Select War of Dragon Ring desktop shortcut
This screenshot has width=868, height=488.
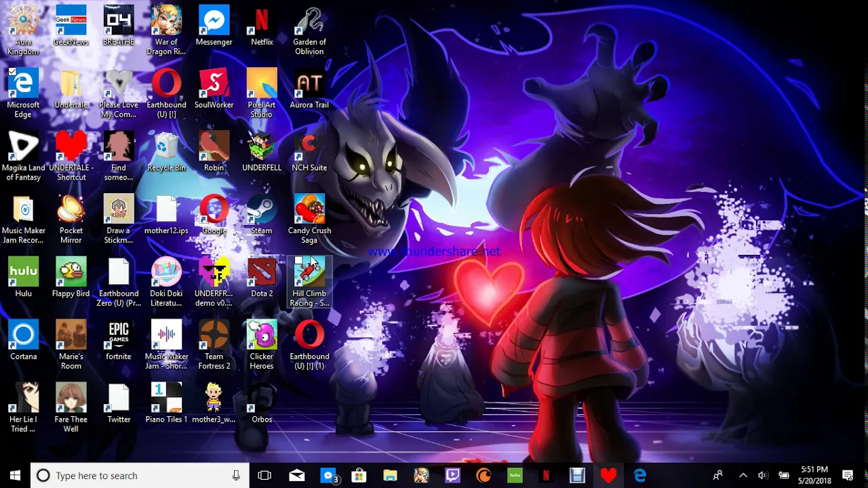[x=166, y=30]
